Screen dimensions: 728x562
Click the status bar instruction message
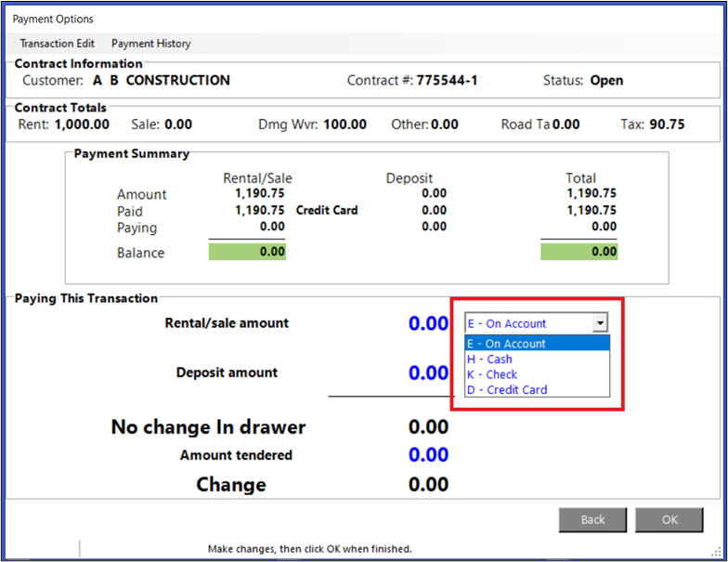310,549
